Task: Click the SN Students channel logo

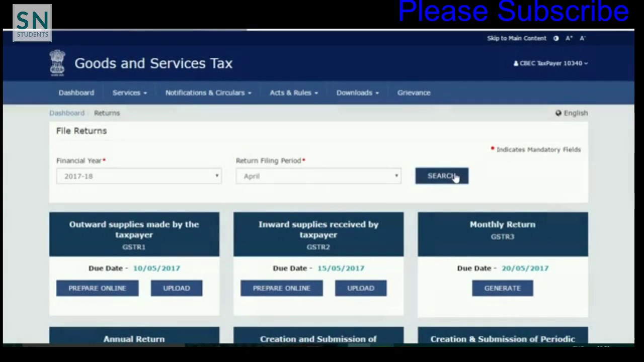Action: (32, 23)
